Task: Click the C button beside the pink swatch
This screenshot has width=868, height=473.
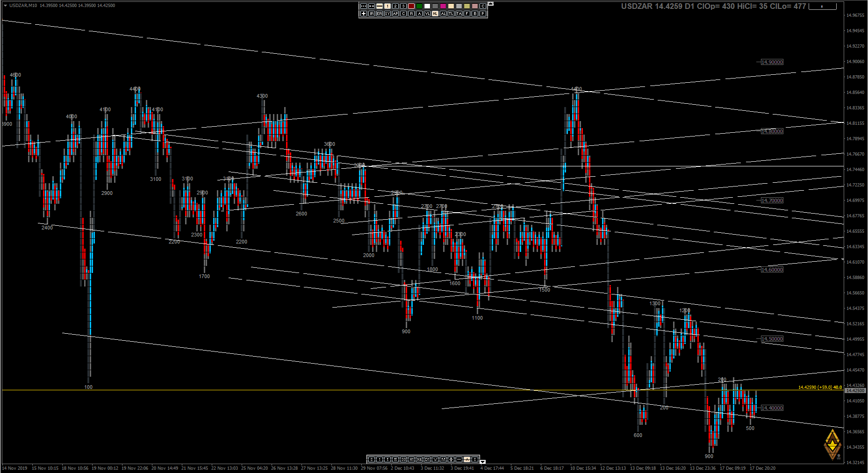Action: 483,6
